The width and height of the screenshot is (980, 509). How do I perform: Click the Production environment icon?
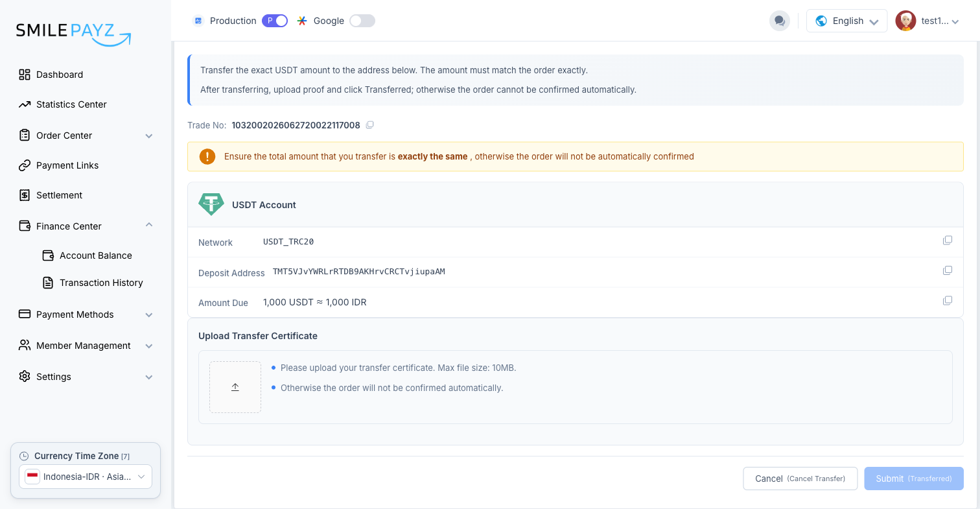click(198, 21)
